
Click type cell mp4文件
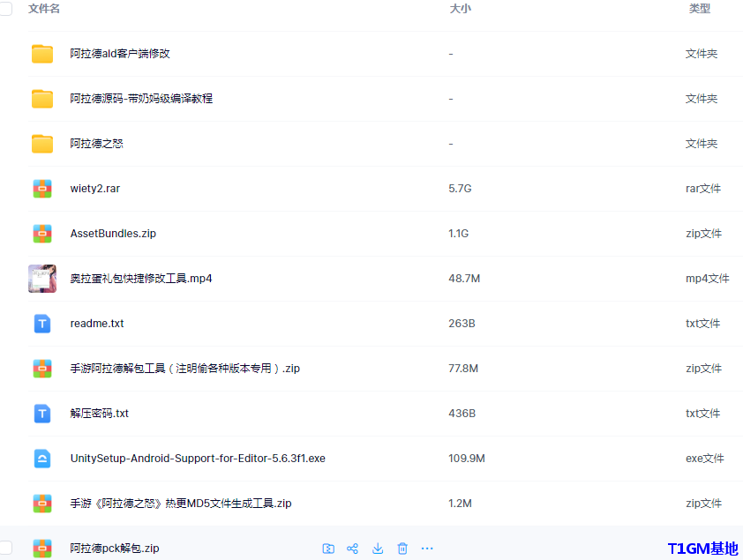point(708,279)
